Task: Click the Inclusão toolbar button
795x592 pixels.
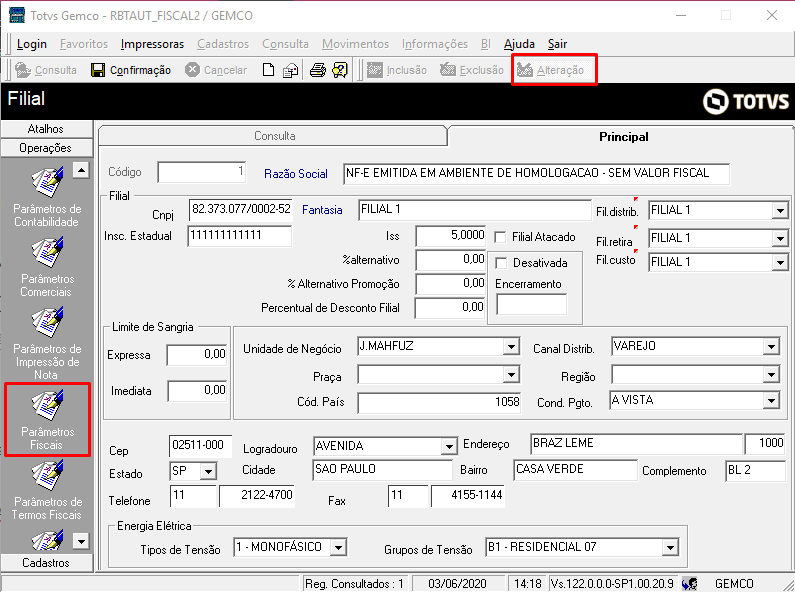Action: [x=396, y=70]
